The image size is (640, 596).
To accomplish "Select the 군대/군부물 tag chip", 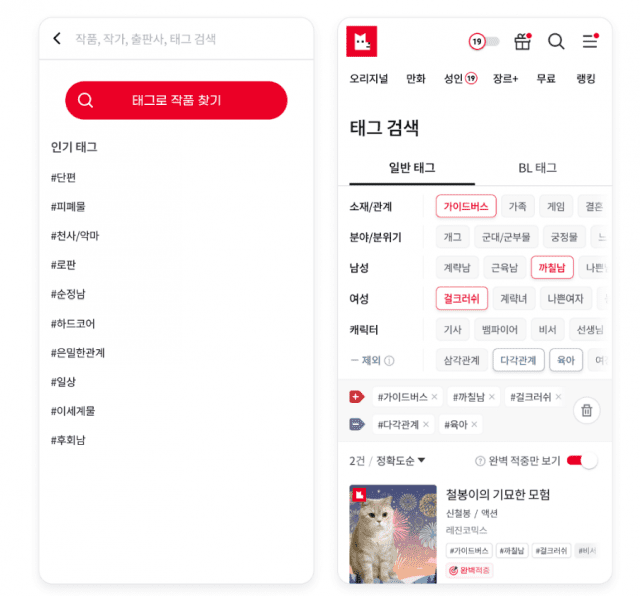I will tap(506, 237).
